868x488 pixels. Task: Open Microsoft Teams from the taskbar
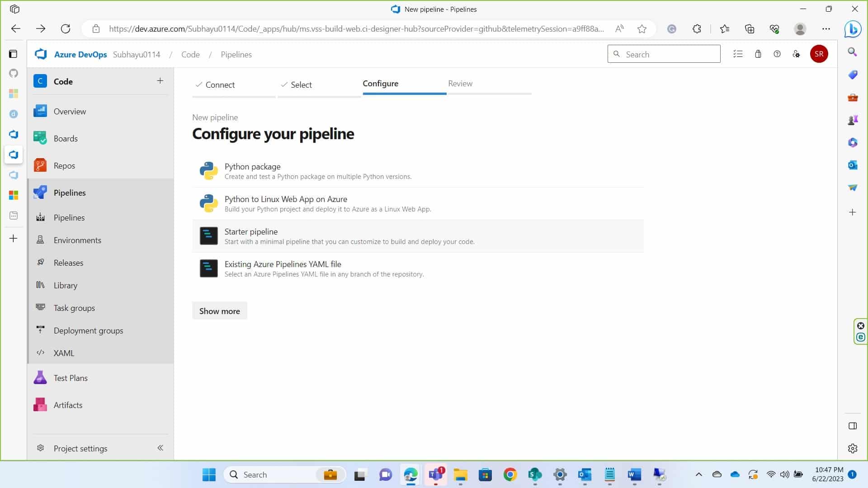pos(435,475)
